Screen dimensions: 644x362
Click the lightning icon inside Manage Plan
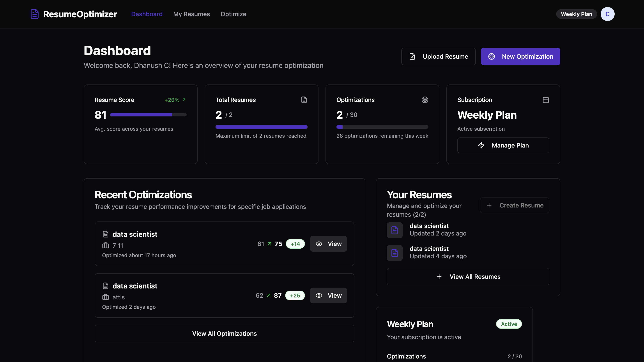481,145
